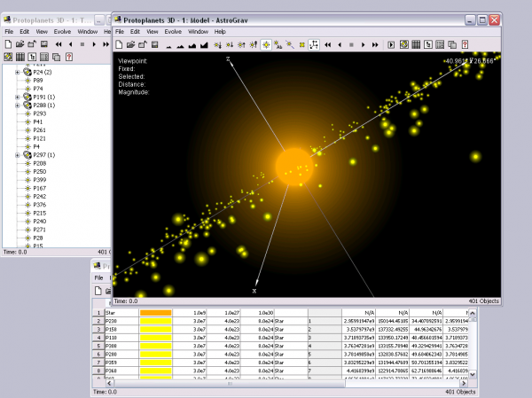Click New document icon in Model window toolbar
The height and width of the screenshot is (398, 532).
click(x=119, y=43)
